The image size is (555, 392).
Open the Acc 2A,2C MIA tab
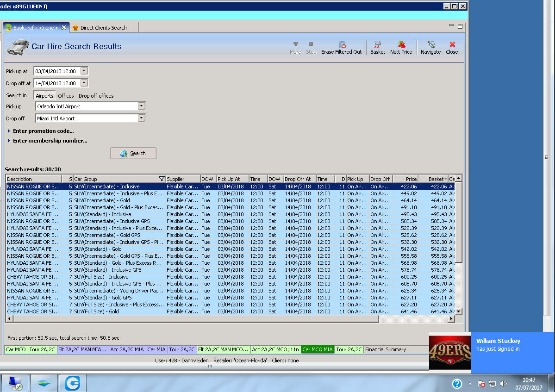[127, 349]
